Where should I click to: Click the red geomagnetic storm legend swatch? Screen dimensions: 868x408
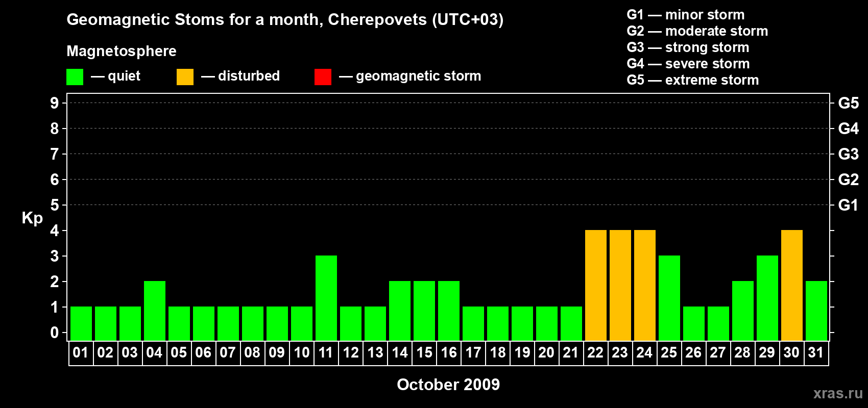323,77
